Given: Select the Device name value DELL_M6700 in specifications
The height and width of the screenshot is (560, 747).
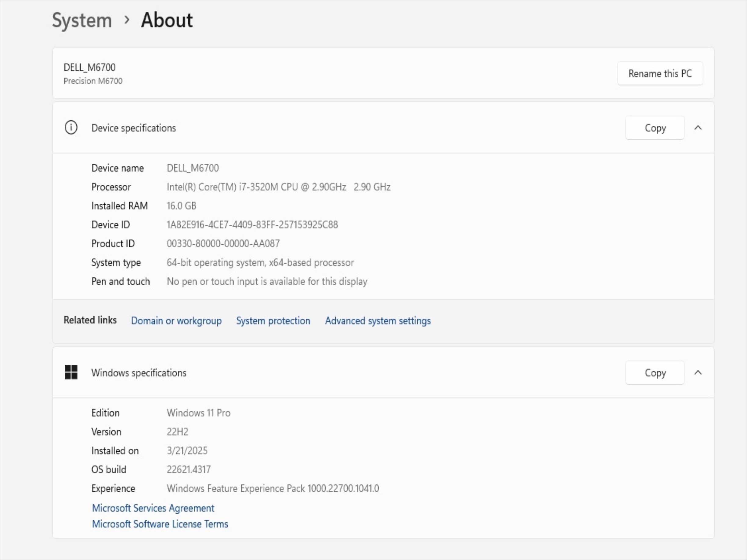Looking at the screenshot, I should click(x=193, y=168).
